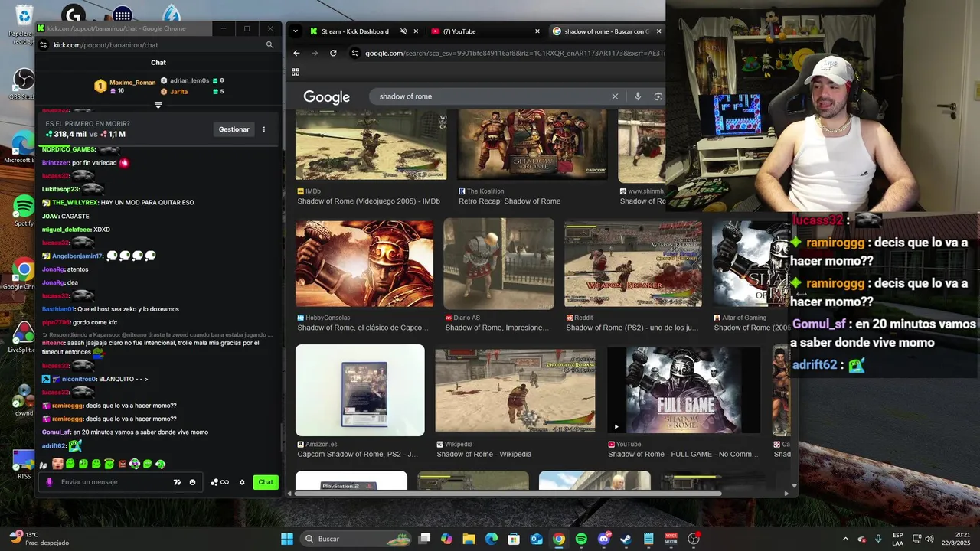
Task: Click 'Shadow of Rome - Wikipedia' link text
Action: point(484,454)
